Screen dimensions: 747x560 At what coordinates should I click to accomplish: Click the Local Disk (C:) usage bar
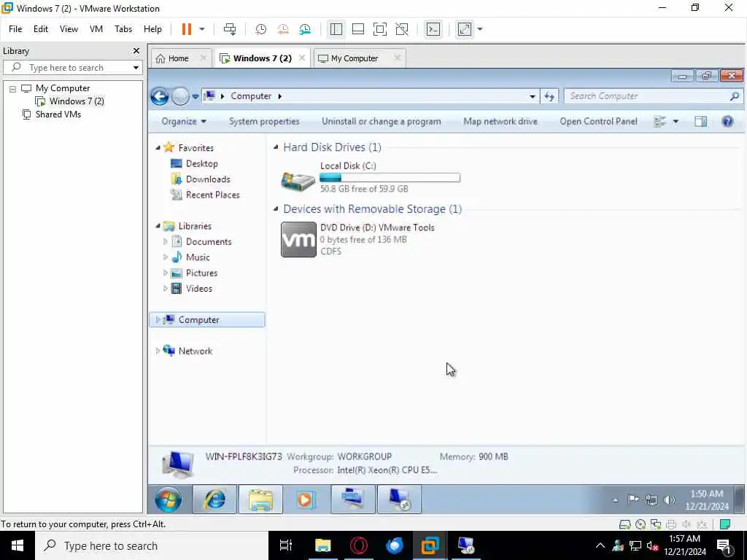click(390, 178)
